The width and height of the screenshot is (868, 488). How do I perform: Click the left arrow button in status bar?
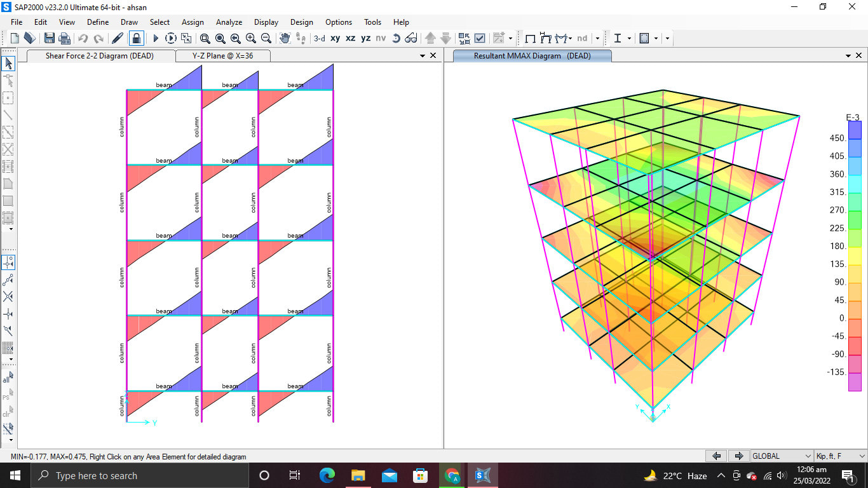tap(717, 456)
